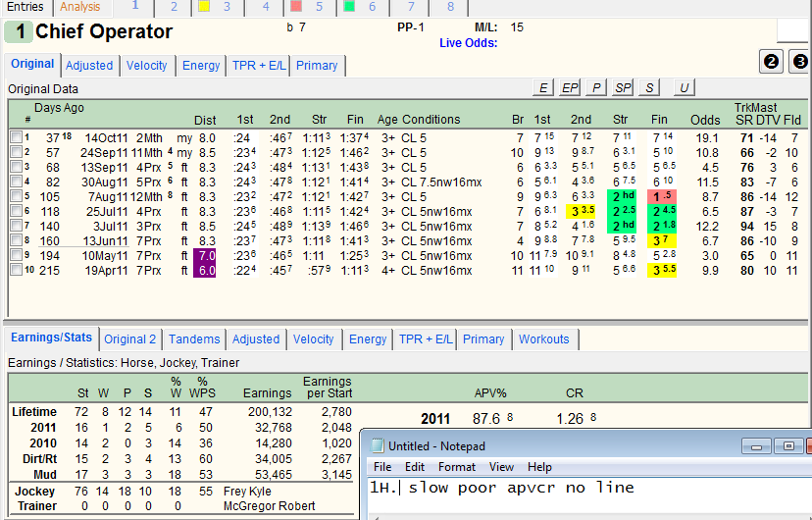Viewport: 812px width, 520px height.
Task: Check the box for race line 2 (24Sep11)
Action: tap(16, 152)
